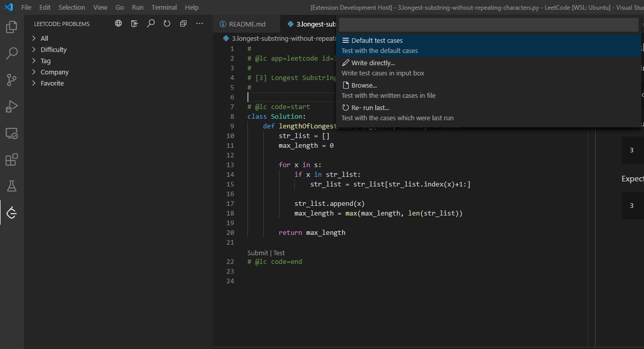Click the Submit code lens link
Image resolution: width=644 pixels, height=349 pixels.
258,253
